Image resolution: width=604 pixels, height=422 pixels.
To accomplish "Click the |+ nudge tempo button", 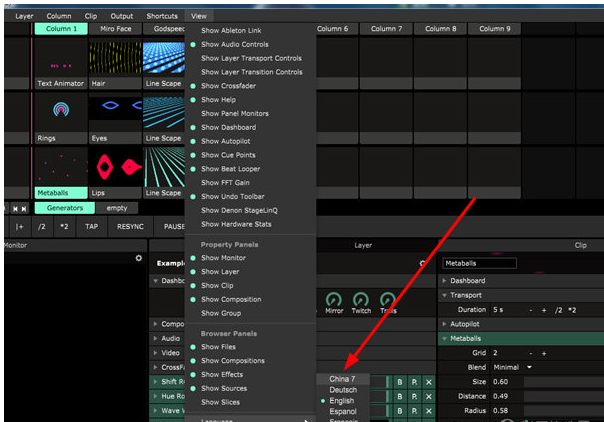I will 19,227.
